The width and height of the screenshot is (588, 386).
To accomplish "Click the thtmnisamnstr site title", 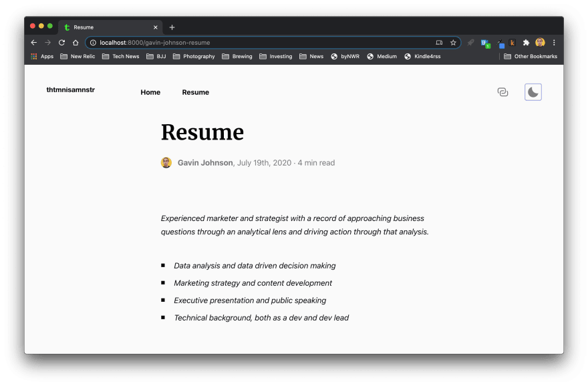I will [70, 89].
